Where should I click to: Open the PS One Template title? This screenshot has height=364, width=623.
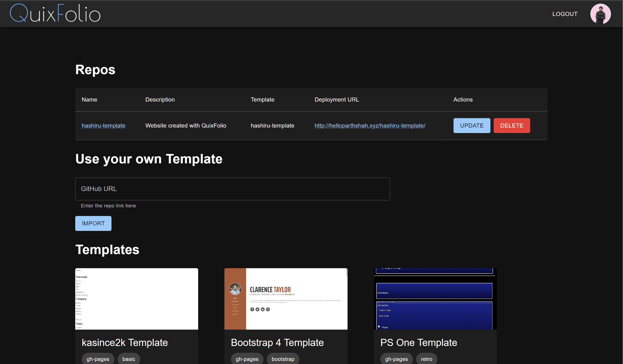point(418,343)
